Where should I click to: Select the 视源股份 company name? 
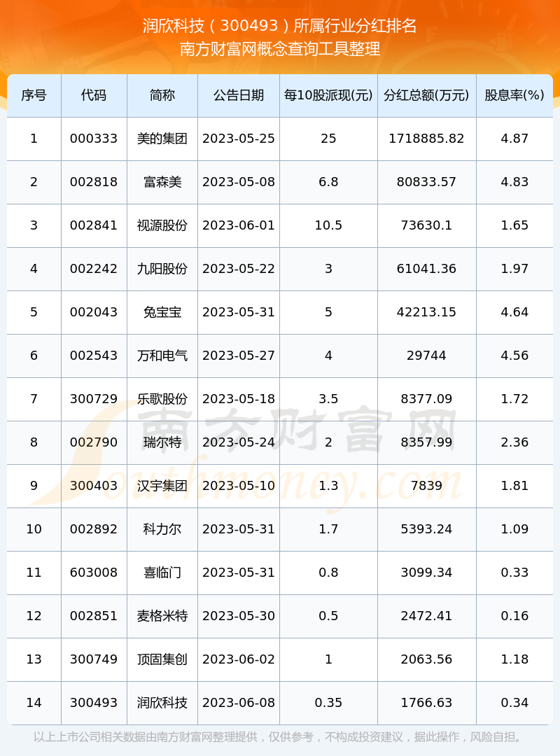click(162, 225)
